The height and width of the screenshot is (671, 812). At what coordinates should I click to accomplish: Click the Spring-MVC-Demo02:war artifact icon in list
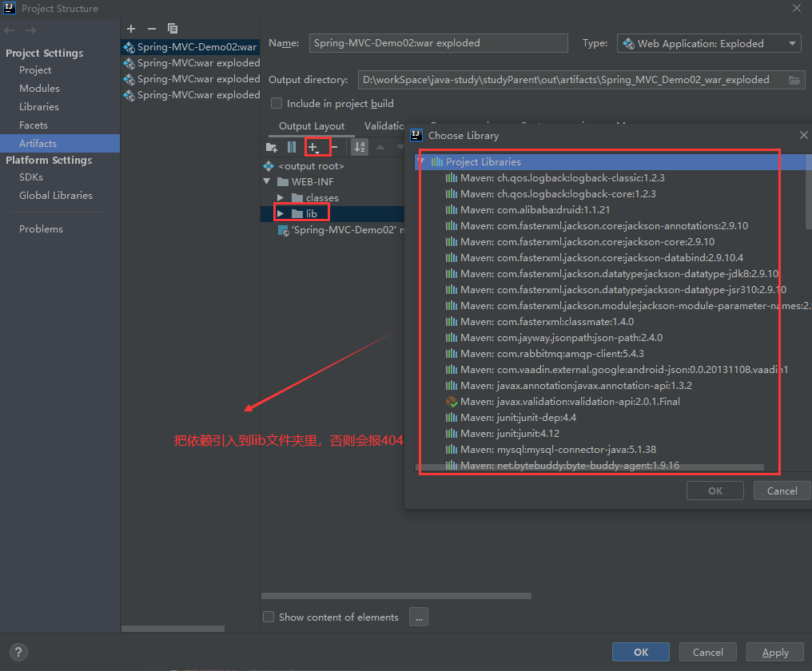[129, 47]
